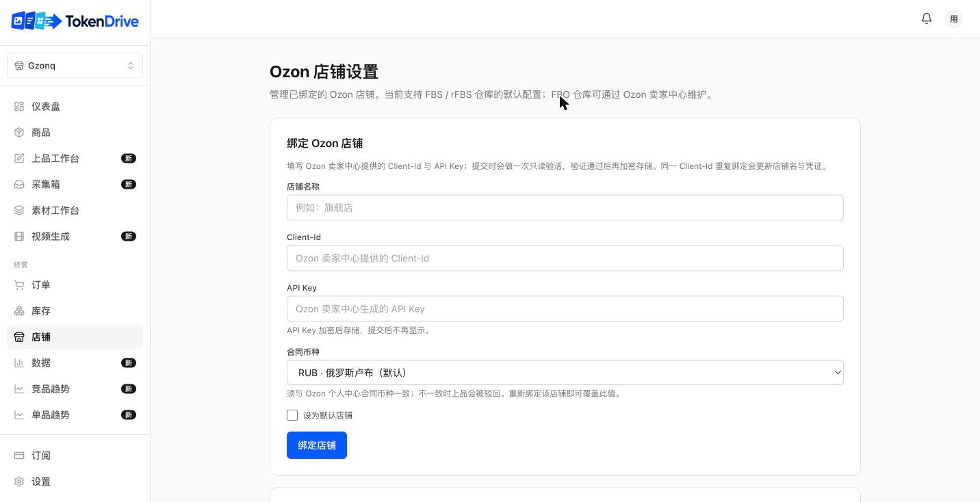Expand the Gzonq store switcher
The width and height of the screenshot is (980, 502).
pyautogui.click(x=75, y=66)
